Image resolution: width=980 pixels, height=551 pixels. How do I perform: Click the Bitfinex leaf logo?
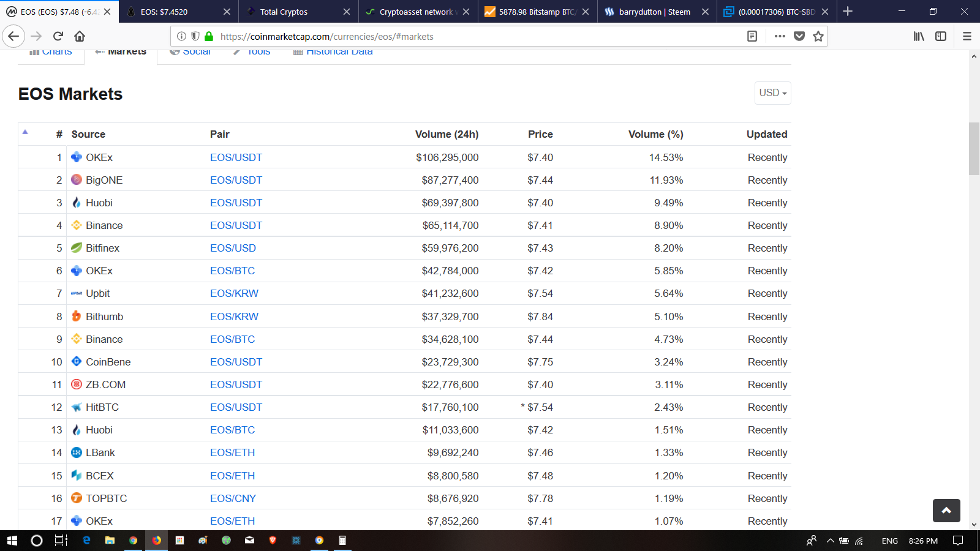pos(77,247)
